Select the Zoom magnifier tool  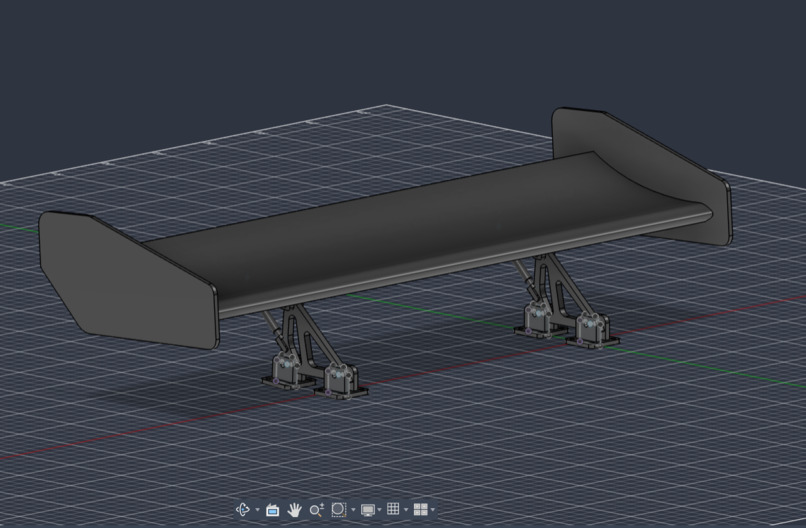[317, 510]
